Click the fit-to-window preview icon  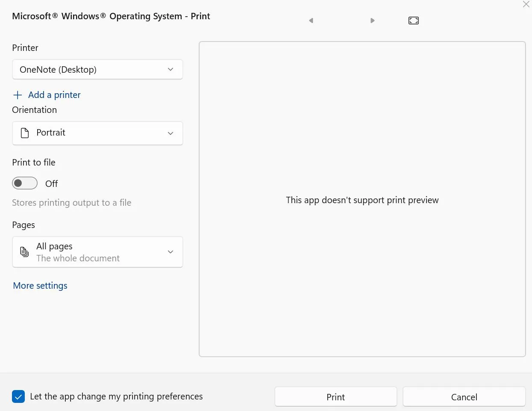(413, 21)
